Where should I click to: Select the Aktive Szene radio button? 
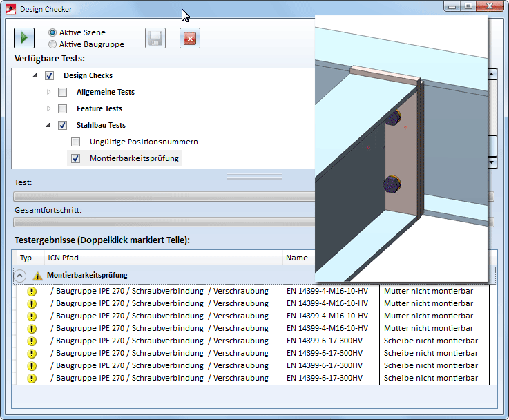click(53, 32)
